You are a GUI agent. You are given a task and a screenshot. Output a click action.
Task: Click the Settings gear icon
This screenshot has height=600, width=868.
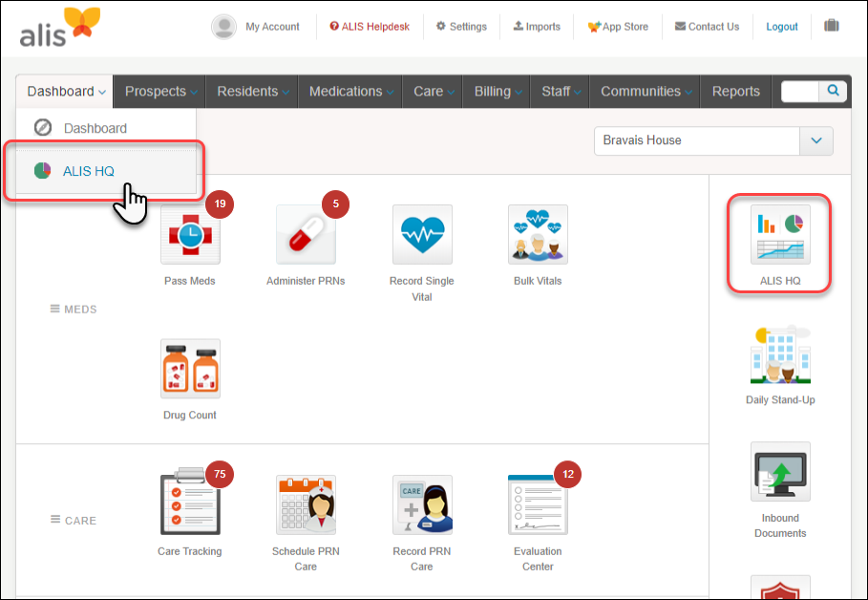(440, 26)
